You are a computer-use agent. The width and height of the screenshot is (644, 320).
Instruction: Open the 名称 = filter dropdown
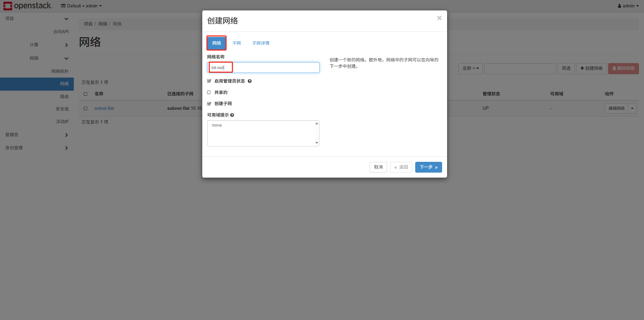471,68
